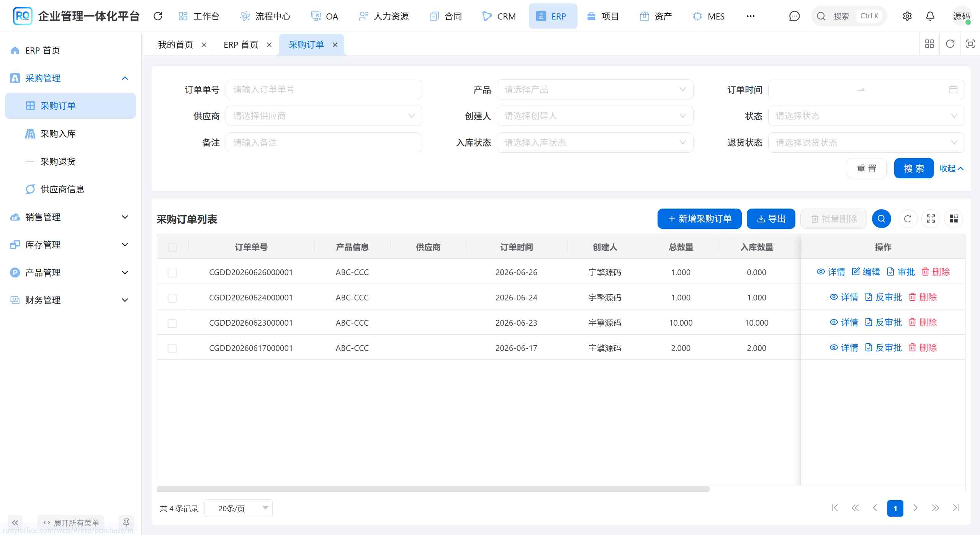Select checkbox for order CGDD20260617000001
Viewport: 980px width, 535px height.
click(172, 349)
